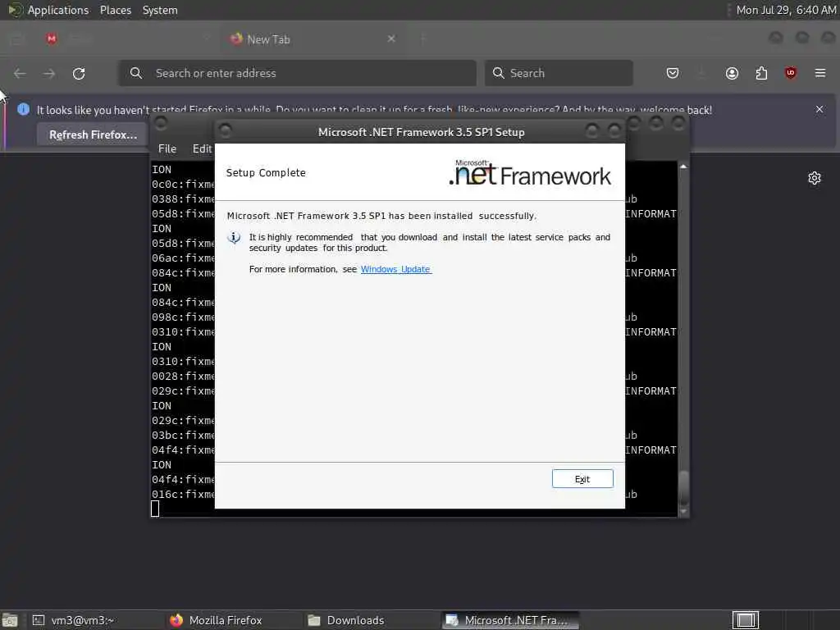Click the info icon in setup dialog
This screenshot has width=840, height=630.
tap(234, 237)
